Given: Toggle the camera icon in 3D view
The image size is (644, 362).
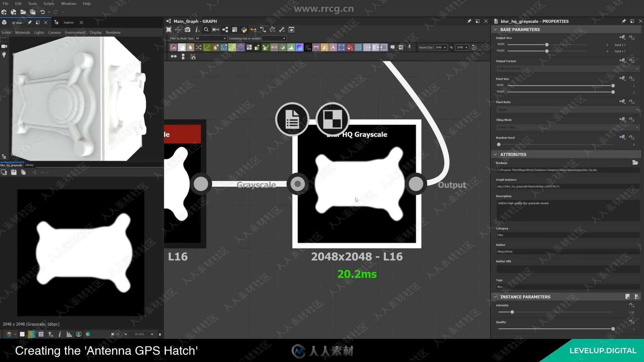Looking at the screenshot, I should pyautogui.click(x=4, y=46).
